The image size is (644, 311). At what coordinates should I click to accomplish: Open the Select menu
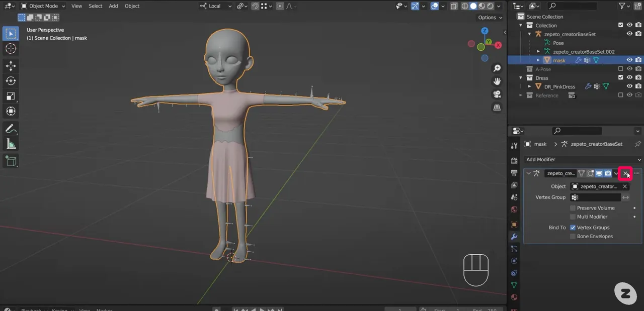point(95,6)
